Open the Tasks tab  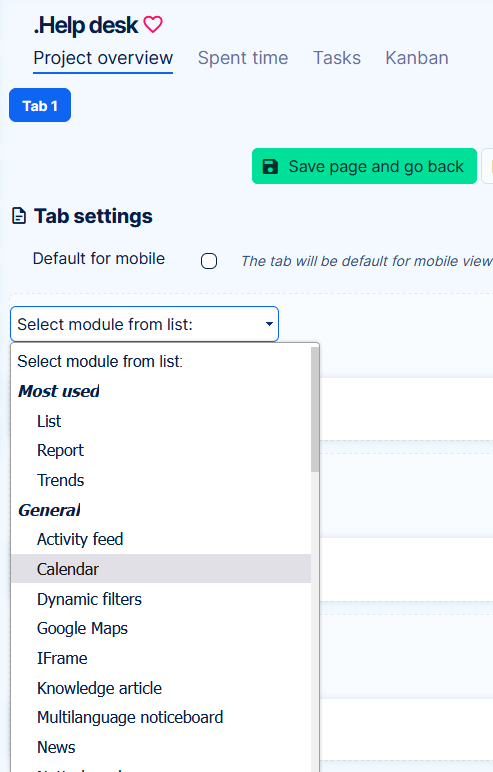click(x=337, y=58)
